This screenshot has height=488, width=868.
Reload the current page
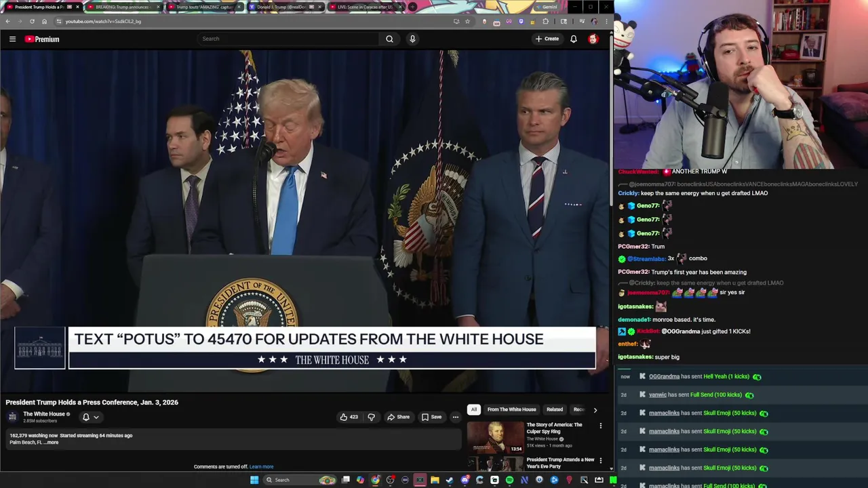point(32,21)
